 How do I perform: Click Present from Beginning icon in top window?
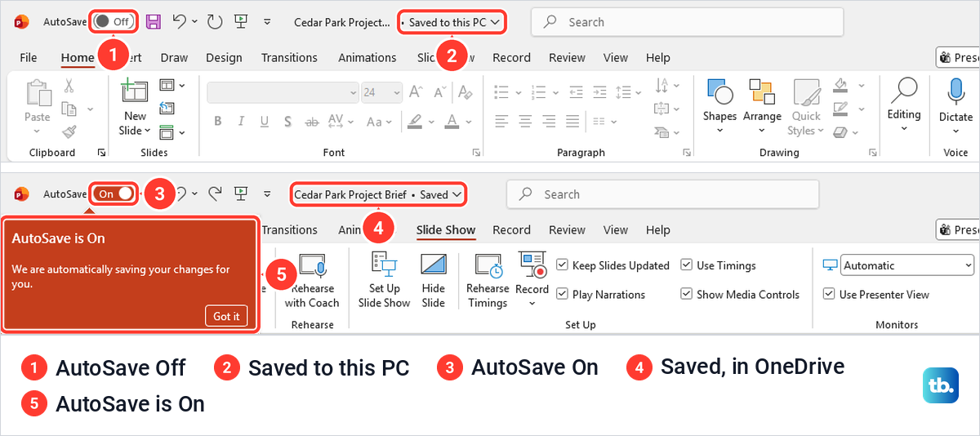241,22
